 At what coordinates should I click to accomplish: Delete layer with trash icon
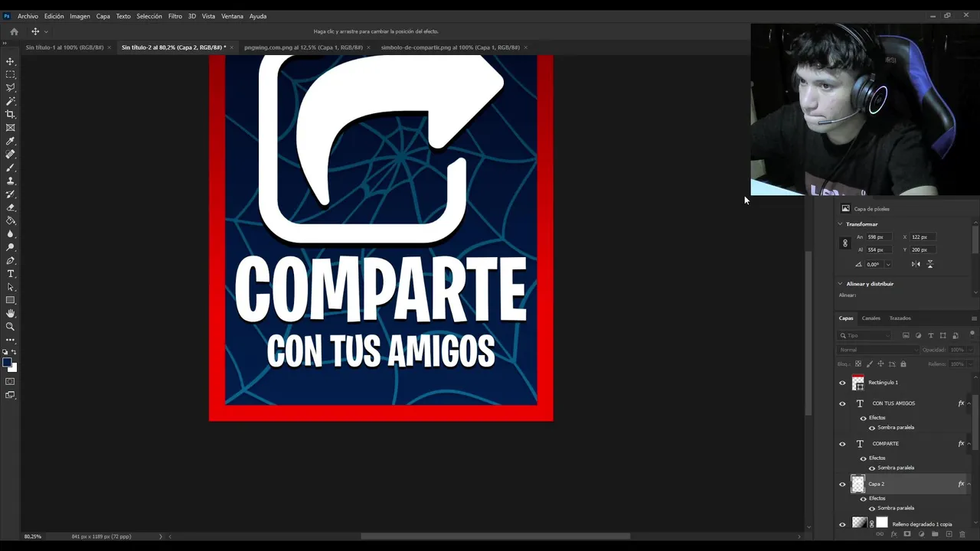[962, 534]
